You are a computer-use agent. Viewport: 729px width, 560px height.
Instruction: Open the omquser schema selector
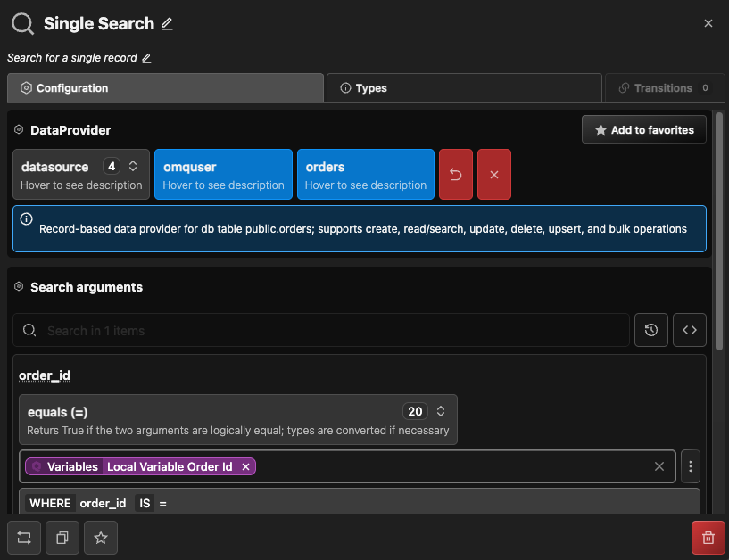[x=223, y=174]
